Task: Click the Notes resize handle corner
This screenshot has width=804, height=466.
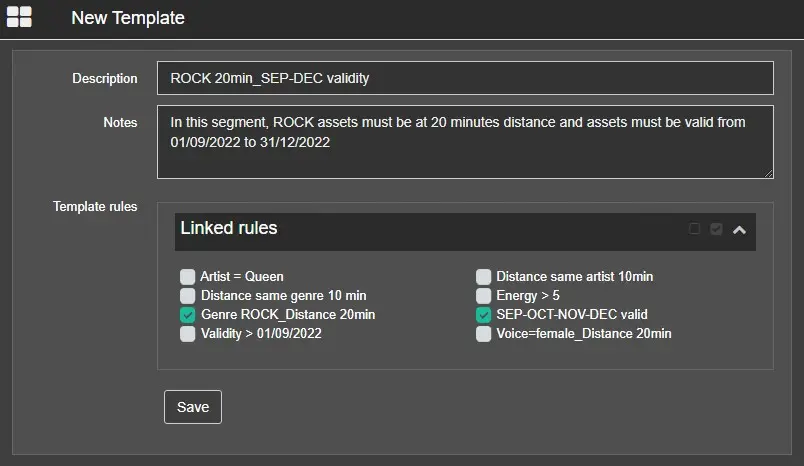Action: point(768,173)
